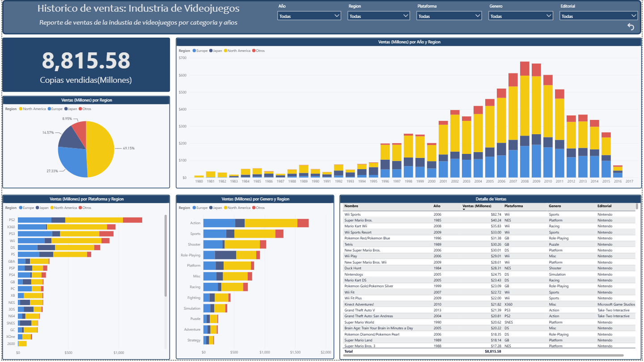644x362 pixels.
Task: Expand the Genero filter dropdown
Action: 521,16
